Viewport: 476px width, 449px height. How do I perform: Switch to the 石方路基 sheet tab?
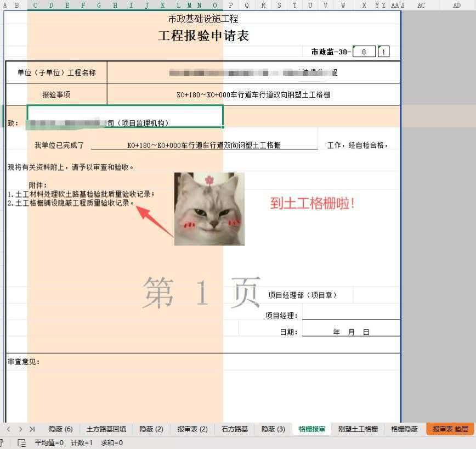coord(235,429)
